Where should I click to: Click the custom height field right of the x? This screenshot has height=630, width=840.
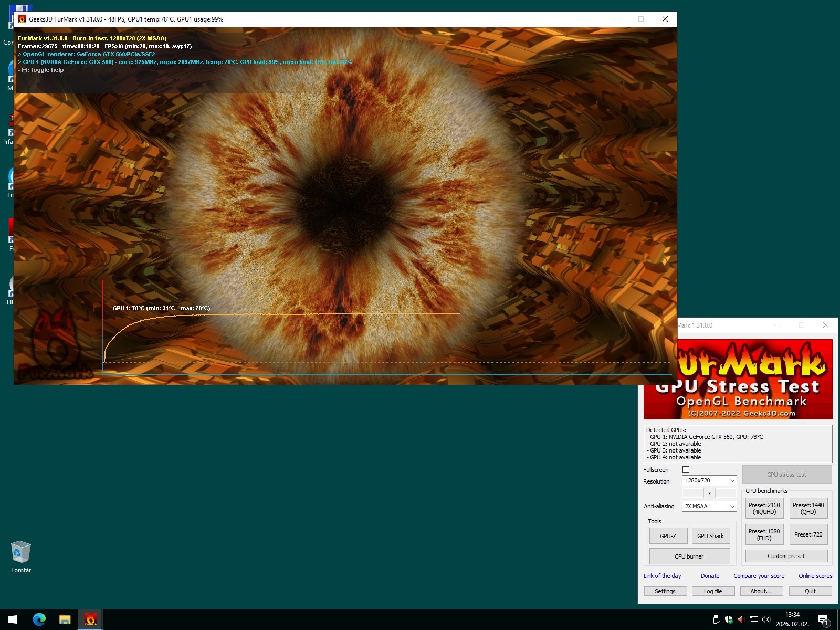tap(726, 493)
